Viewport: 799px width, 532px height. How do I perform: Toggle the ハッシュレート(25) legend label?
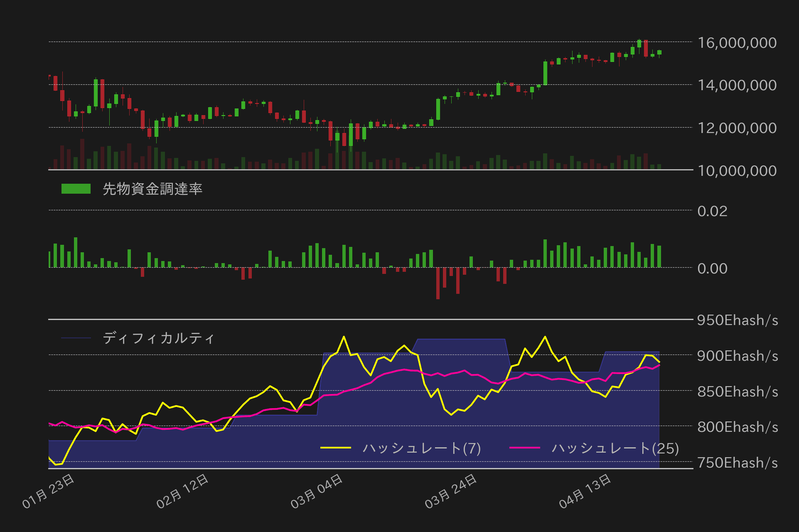pyautogui.click(x=615, y=448)
